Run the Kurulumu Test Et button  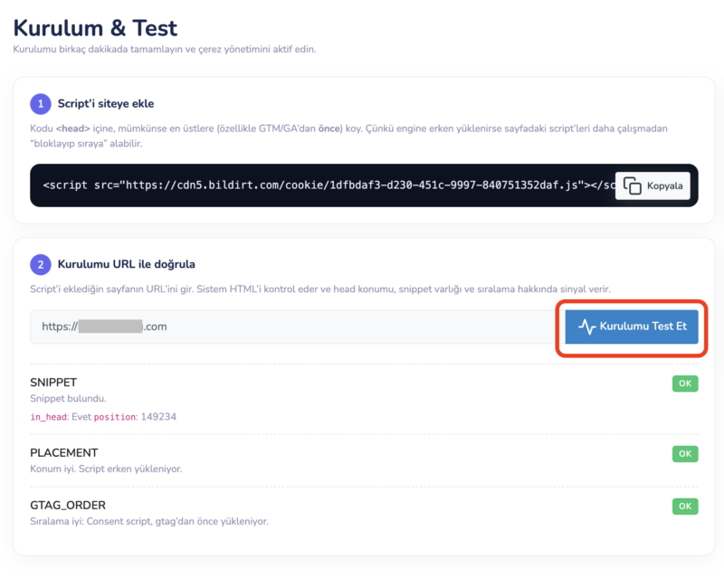pyautogui.click(x=632, y=327)
